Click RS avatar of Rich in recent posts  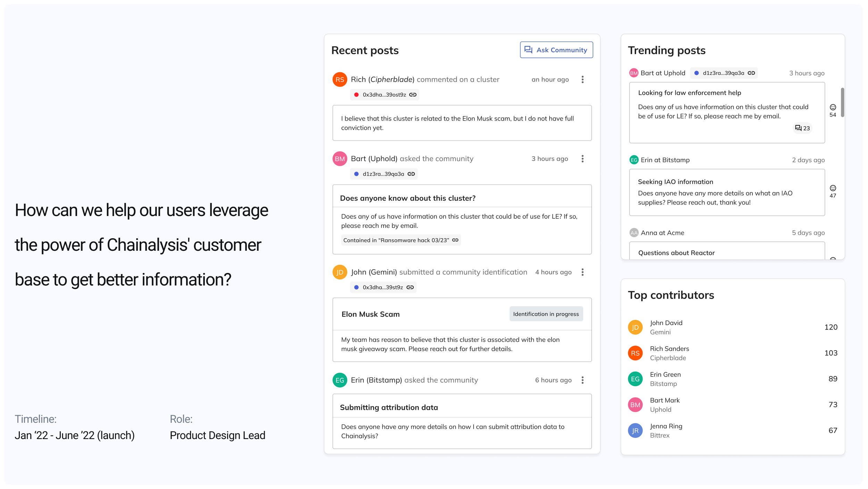point(340,80)
